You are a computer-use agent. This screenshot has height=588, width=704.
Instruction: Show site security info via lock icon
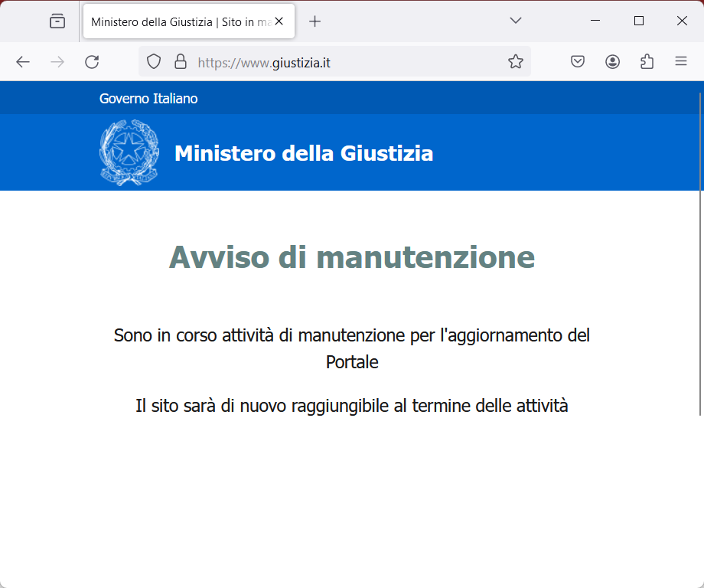pos(181,62)
